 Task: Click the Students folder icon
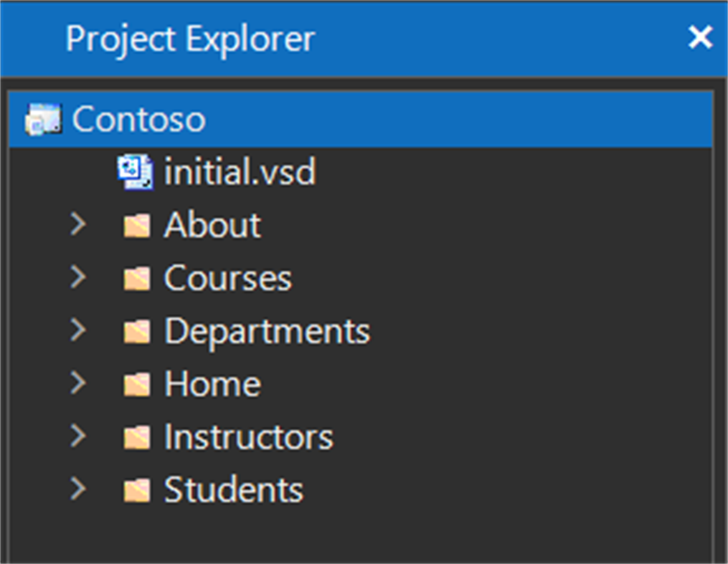coord(136,490)
